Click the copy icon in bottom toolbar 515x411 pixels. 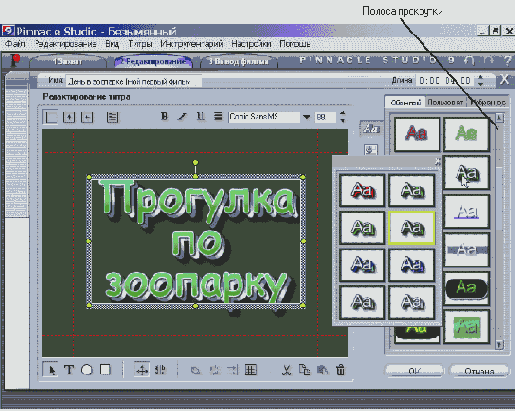tap(304, 370)
